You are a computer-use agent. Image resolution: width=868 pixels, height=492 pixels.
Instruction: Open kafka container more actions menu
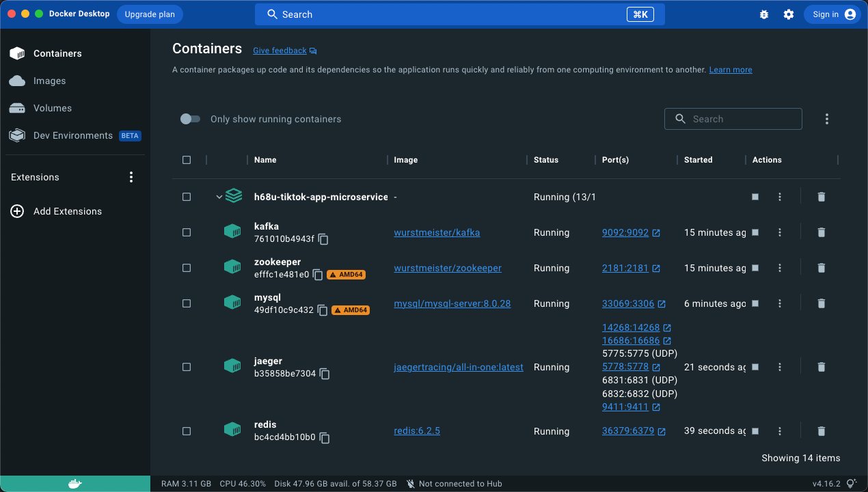[x=780, y=232]
